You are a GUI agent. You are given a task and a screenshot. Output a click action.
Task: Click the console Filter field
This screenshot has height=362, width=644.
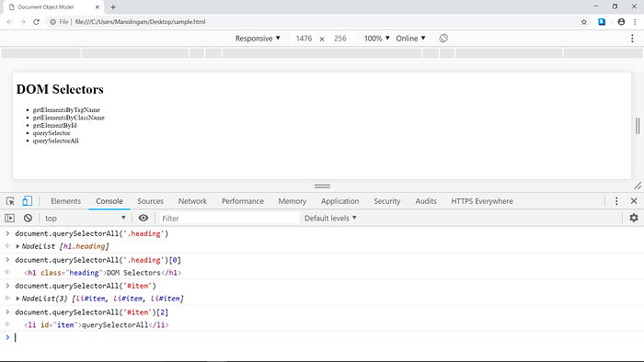tap(229, 219)
